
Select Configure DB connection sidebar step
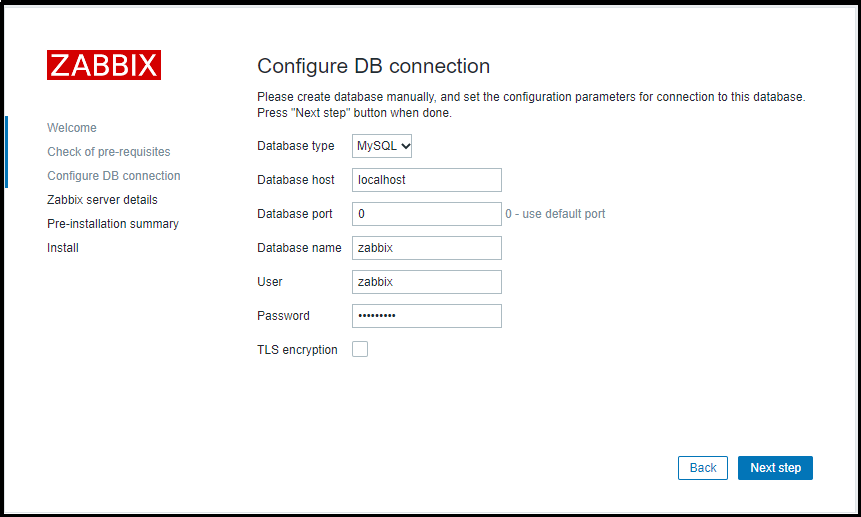(x=114, y=176)
